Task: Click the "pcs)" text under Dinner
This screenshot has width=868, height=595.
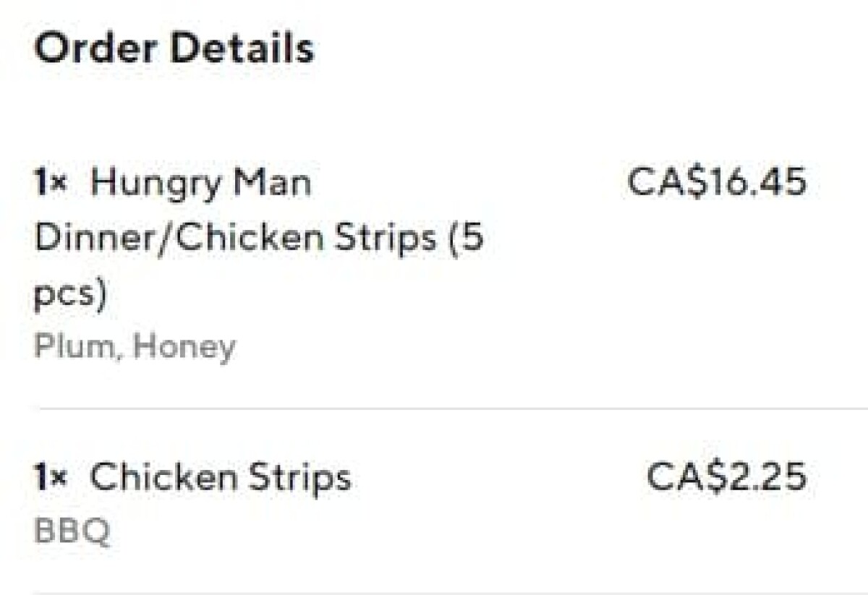Action: 70,294
